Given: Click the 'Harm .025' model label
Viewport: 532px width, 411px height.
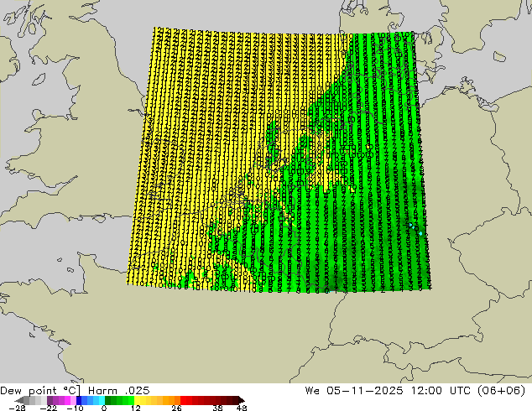Looking at the screenshot, I should coord(119,391).
